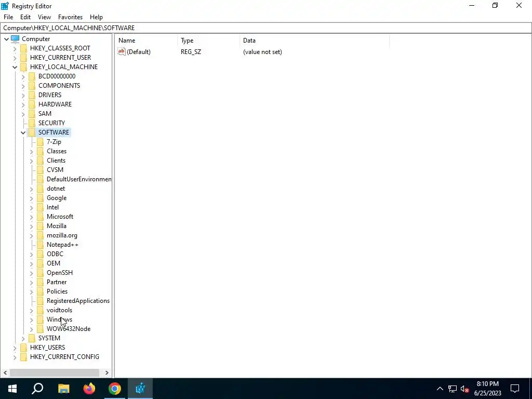The height and width of the screenshot is (399, 532).
Task: Click the SECURITY folder icon
Action: 32,123
